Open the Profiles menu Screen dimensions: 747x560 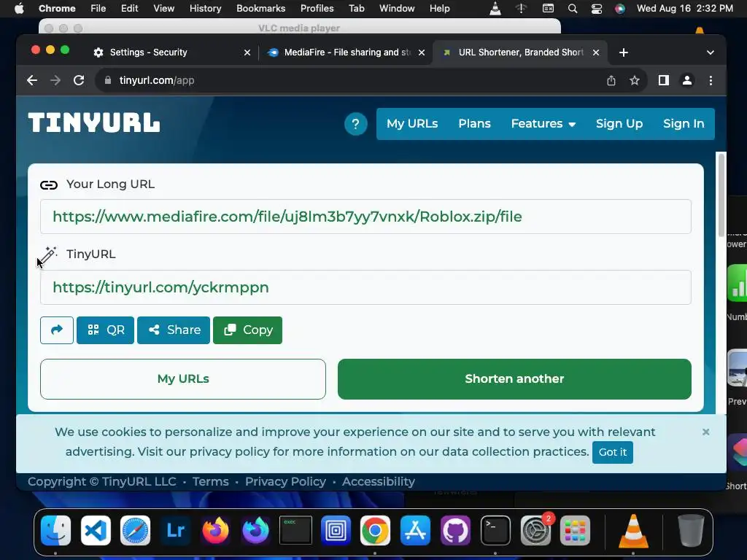click(317, 8)
